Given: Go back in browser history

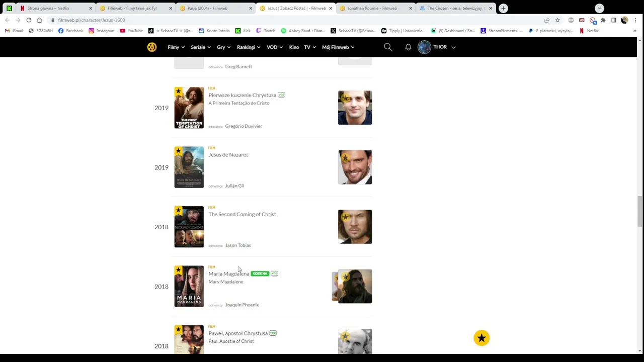Looking at the screenshot, I should pyautogui.click(x=7, y=20).
